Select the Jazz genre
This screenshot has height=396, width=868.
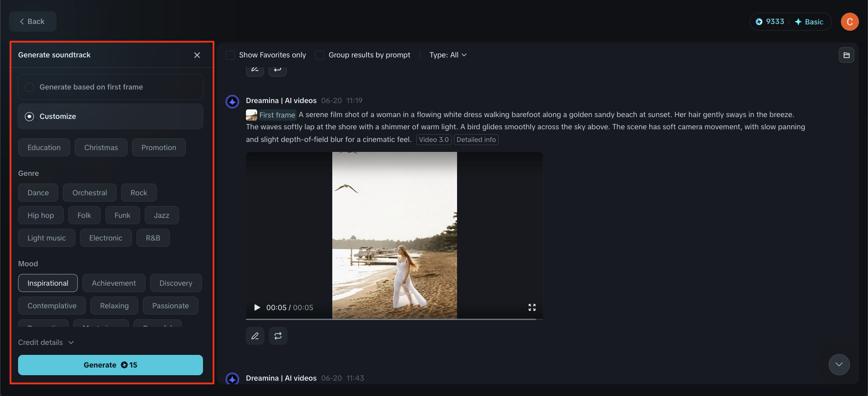(x=161, y=215)
